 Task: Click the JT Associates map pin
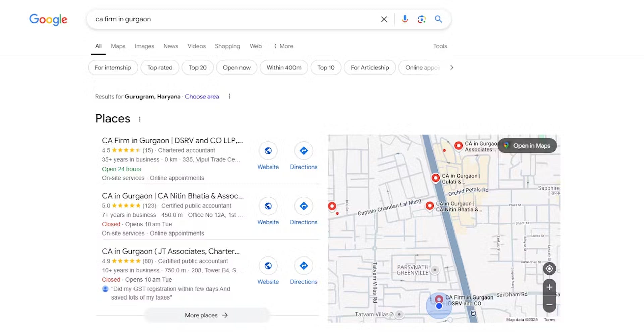(x=459, y=146)
